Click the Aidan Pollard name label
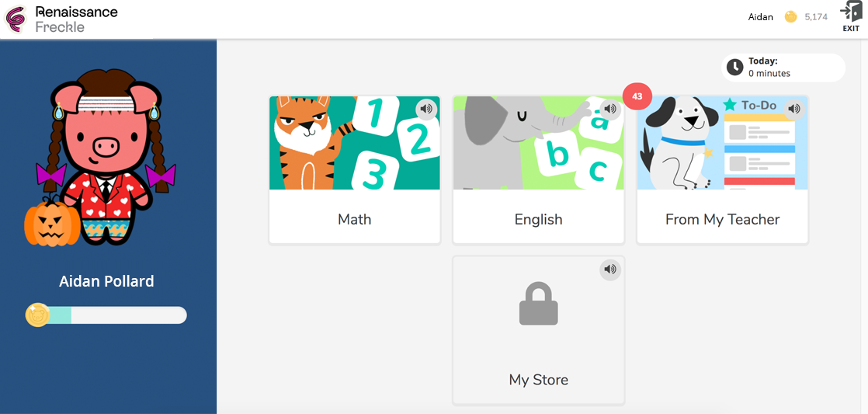This screenshot has height=414, width=868. point(106,281)
